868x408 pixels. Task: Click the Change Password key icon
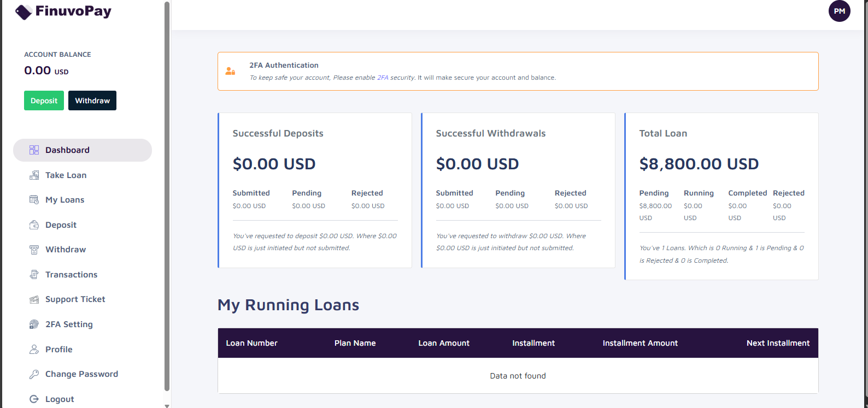click(x=34, y=374)
